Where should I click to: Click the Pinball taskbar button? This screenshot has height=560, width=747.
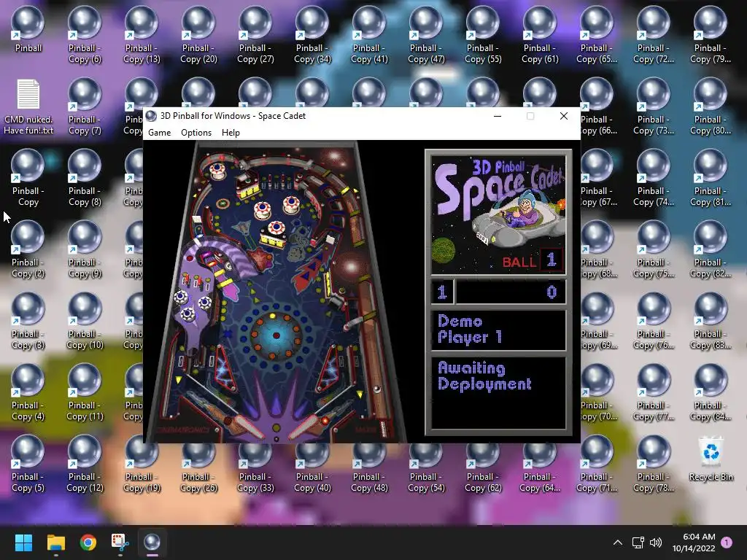point(152,542)
